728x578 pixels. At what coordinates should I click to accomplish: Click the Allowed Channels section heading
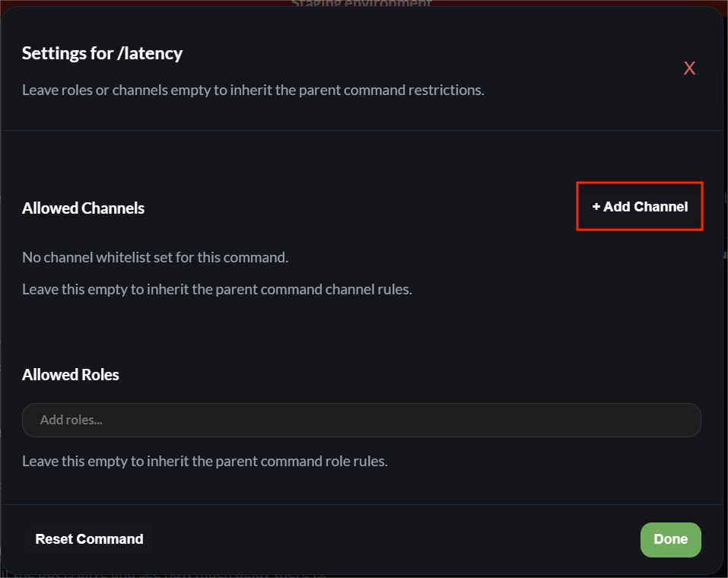[x=83, y=208]
